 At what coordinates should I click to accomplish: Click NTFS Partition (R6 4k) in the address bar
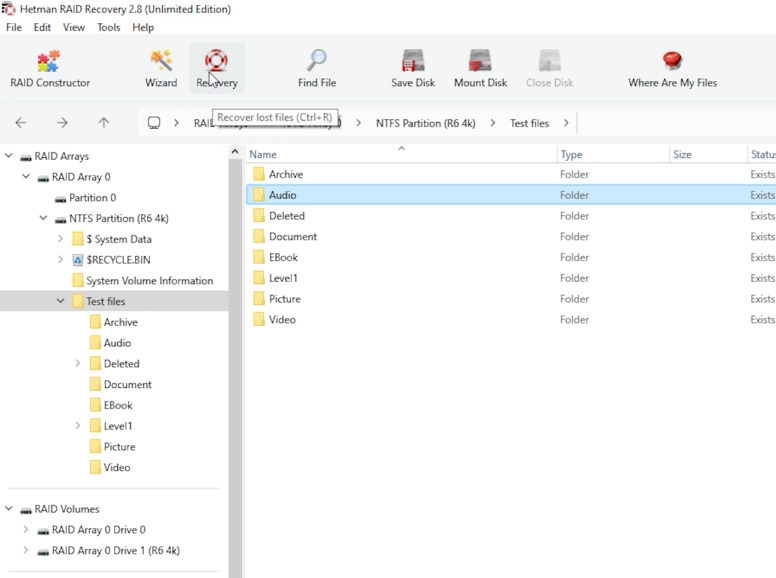click(x=426, y=123)
